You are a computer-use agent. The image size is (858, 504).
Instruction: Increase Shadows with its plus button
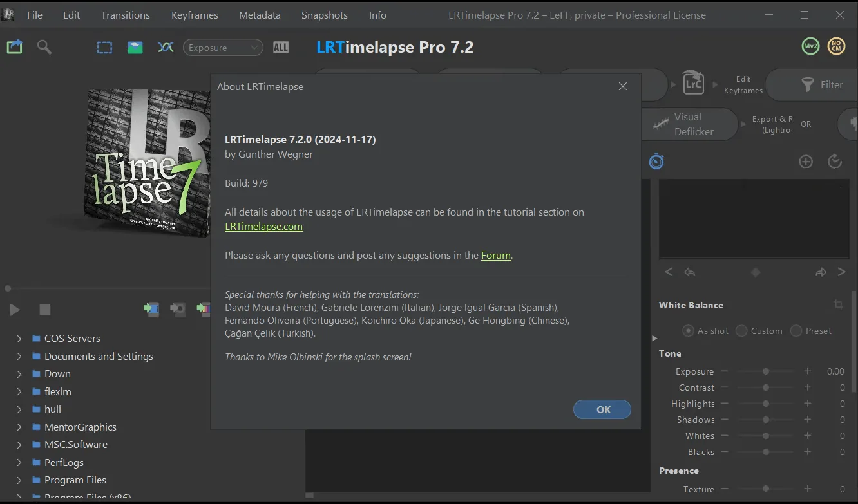[x=808, y=420]
